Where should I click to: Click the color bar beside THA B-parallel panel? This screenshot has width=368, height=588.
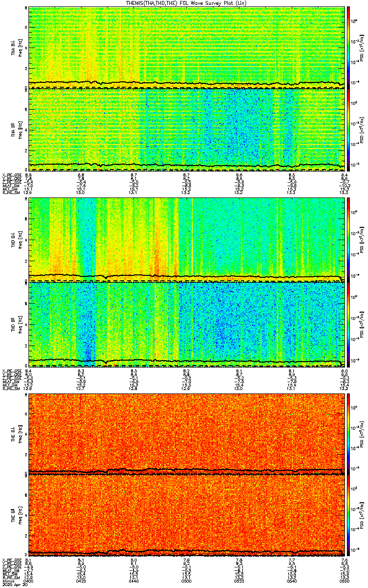click(348, 130)
